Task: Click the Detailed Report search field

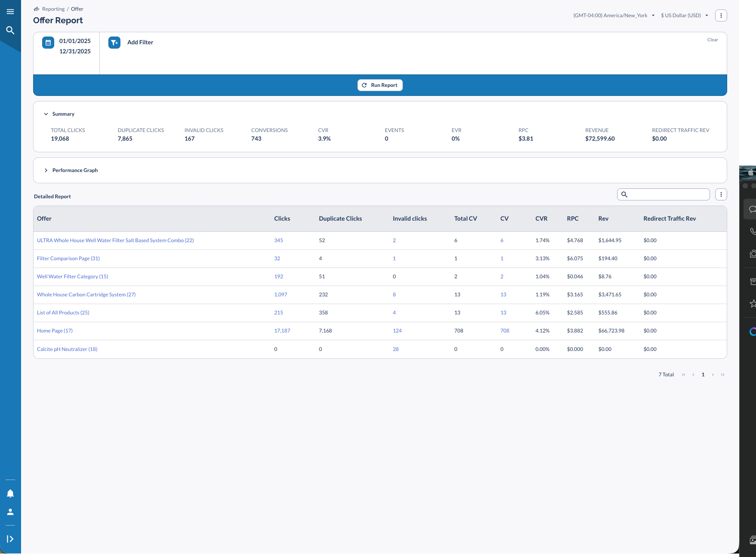Action: coord(668,194)
